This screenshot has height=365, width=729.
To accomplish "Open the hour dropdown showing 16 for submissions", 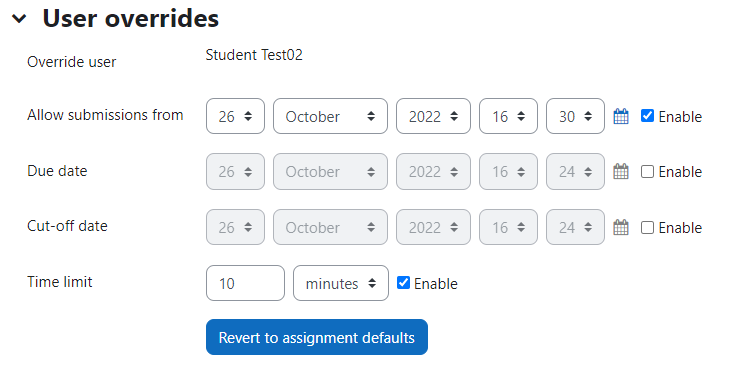I will 508,116.
